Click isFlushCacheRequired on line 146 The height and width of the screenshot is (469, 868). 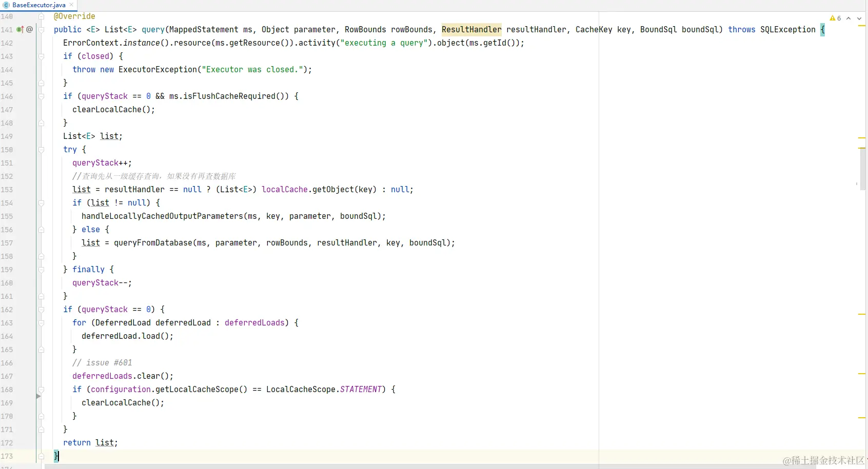coord(229,96)
